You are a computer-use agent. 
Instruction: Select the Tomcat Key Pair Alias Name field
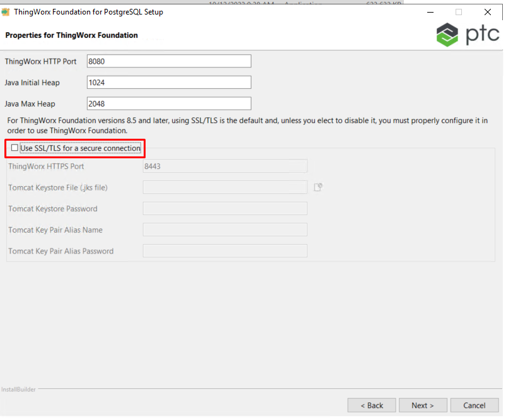click(224, 230)
